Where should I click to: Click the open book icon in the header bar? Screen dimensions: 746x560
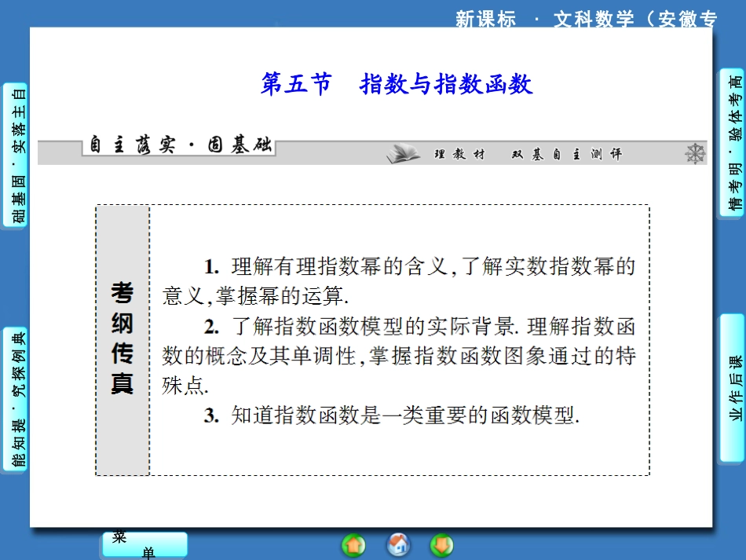(x=404, y=153)
